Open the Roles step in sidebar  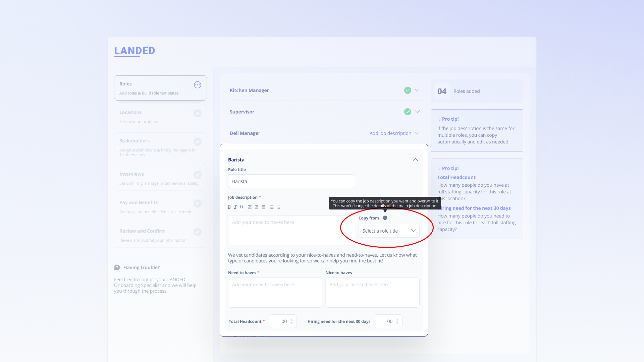click(x=160, y=88)
